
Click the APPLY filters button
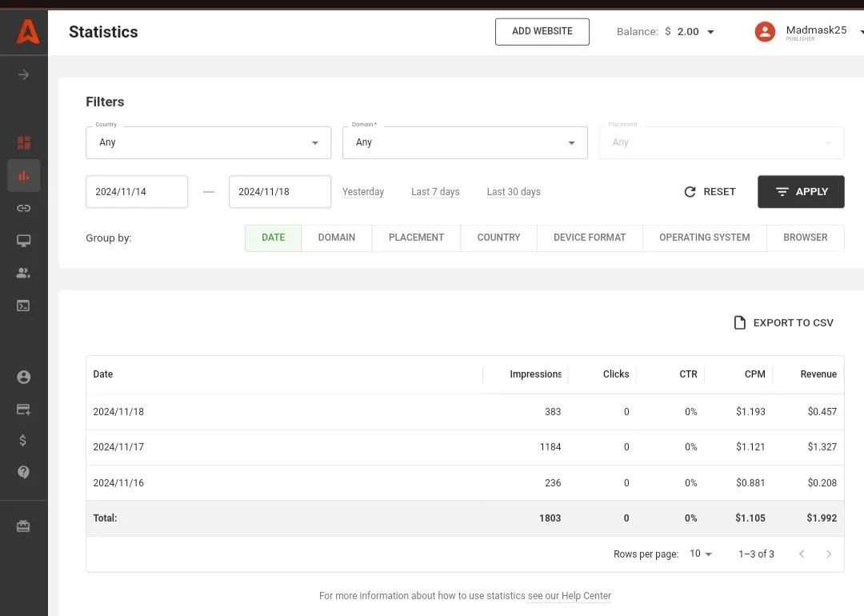click(x=801, y=192)
